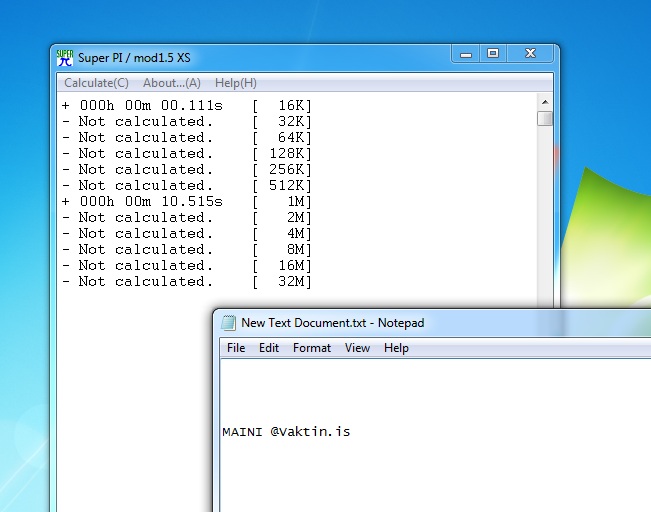The height and width of the screenshot is (512, 651).
Task: Open the Help(H) menu in Super PI
Action: (x=236, y=83)
